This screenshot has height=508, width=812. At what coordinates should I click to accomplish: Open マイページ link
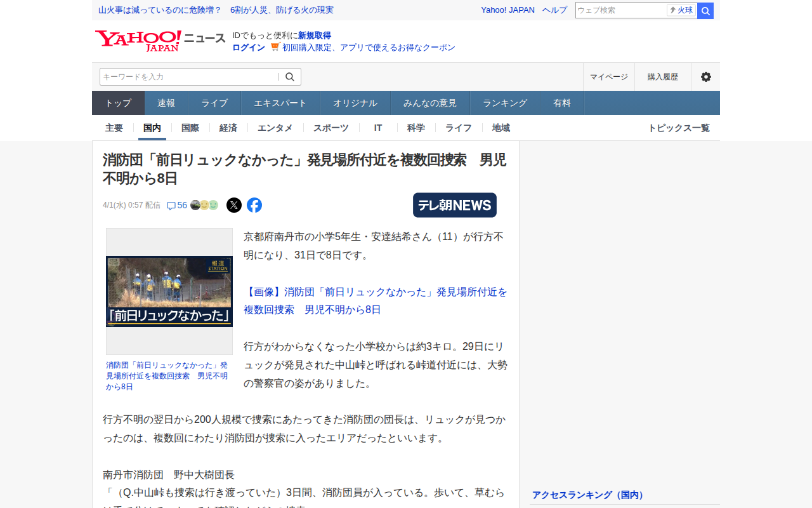pyautogui.click(x=609, y=77)
